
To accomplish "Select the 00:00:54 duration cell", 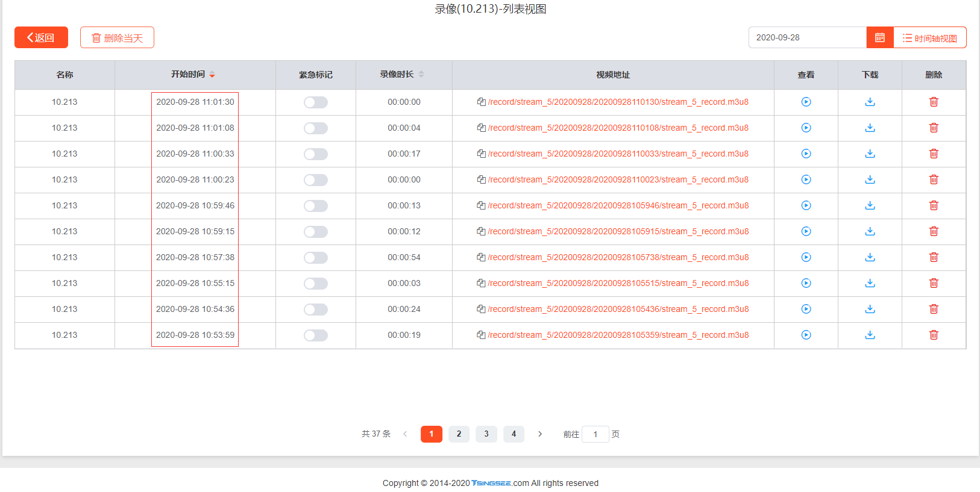I will [x=404, y=257].
